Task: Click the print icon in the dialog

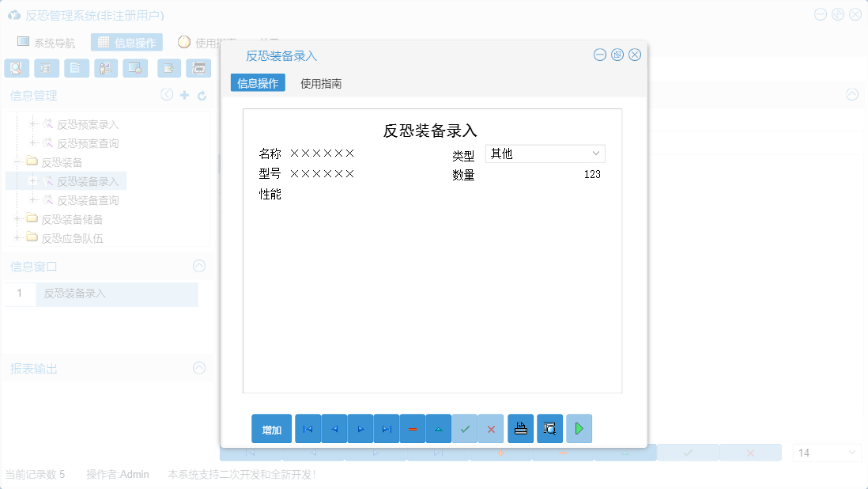Action: pyautogui.click(x=520, y=428)
